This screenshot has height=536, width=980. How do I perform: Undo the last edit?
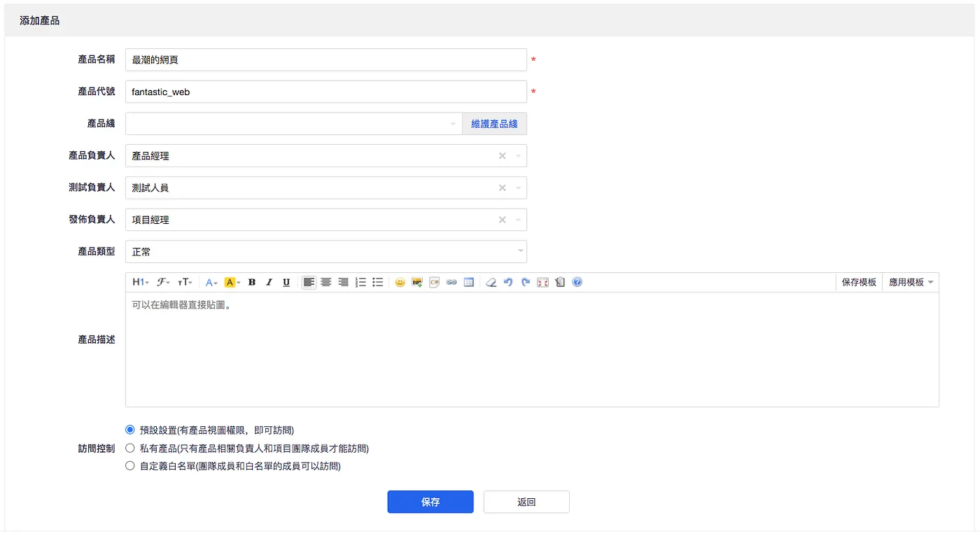[508, 283]
